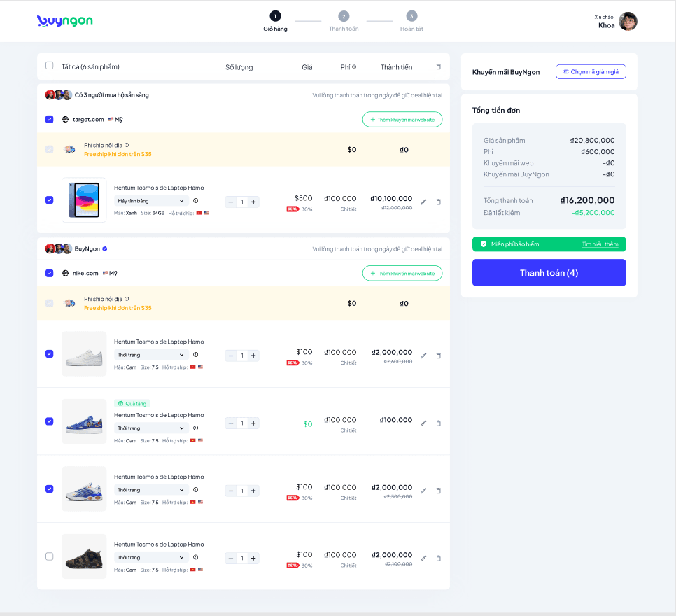Open Chi tiết fee link for camo sneaker

tap(348, 566)
